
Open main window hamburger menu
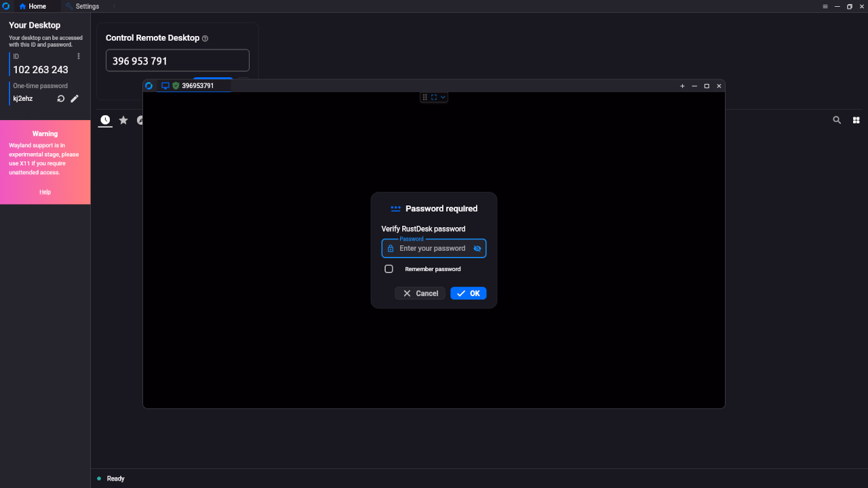click(x=825, y=6)
